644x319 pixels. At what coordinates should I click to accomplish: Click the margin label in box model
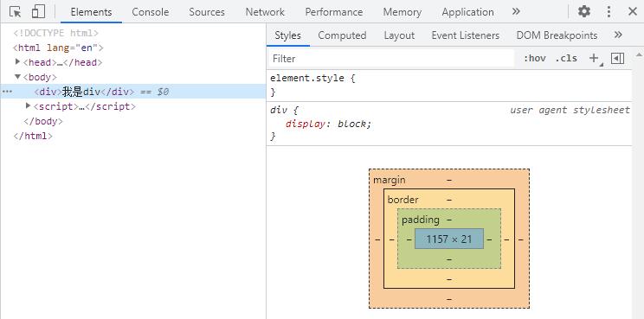tap(389, 180)
